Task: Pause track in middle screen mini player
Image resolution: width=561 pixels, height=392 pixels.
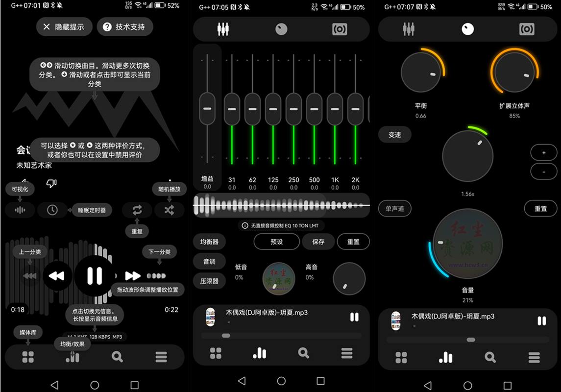Action: [x=354, y=317]
